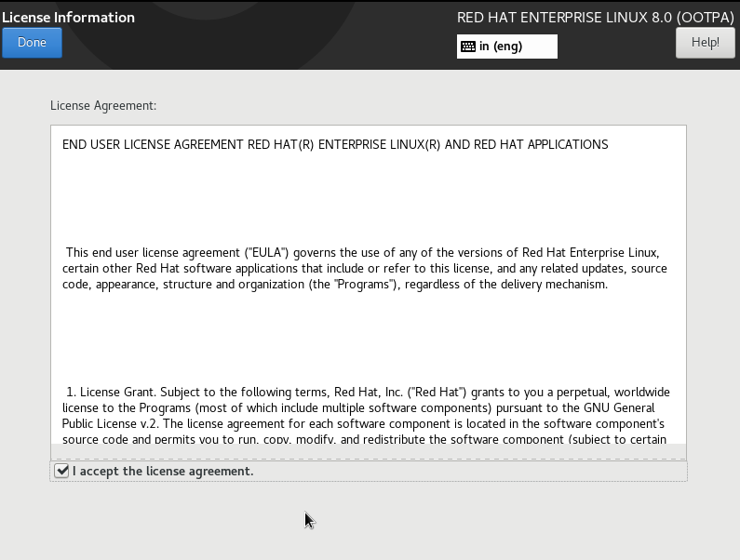Click the paragraph starting 'This end user license agreement'
The width and height of the screenshot is (740, 560).
364,269
